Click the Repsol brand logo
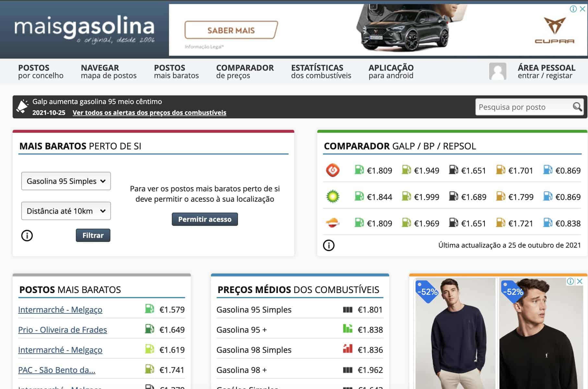 pos(332,223)
